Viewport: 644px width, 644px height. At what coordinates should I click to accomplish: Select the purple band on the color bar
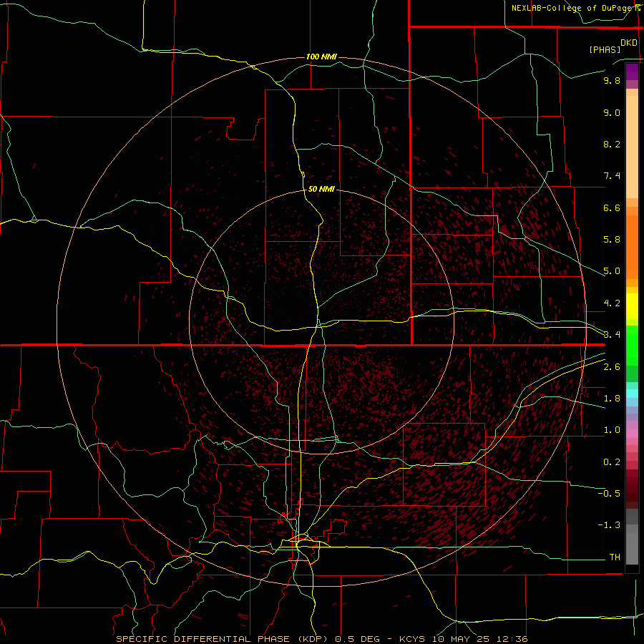click(x=632, y=72)
